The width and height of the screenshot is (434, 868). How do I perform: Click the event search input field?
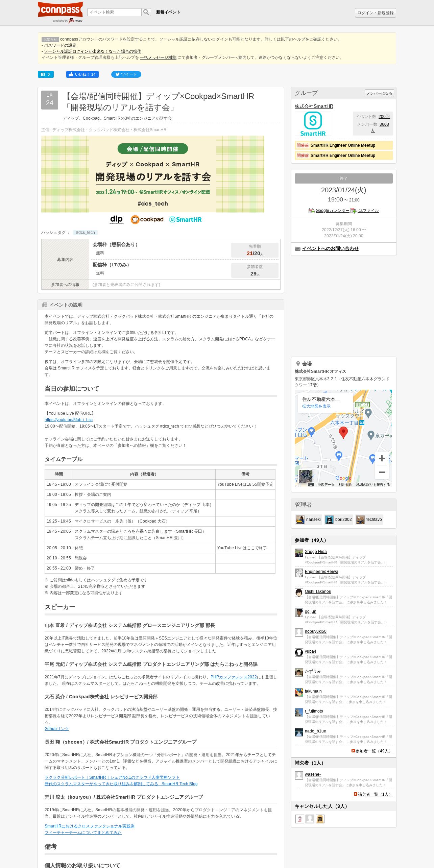coord(114,12)
